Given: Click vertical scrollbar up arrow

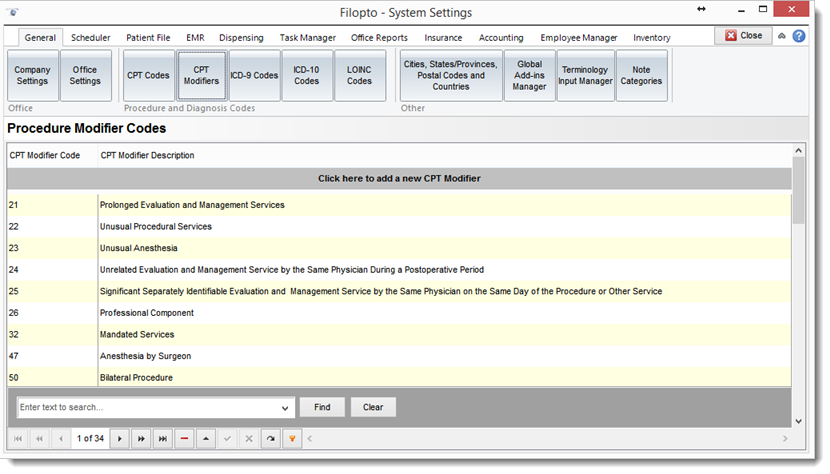Looking at the screenshot, I should pyautogui.click(x=798, y=150).
